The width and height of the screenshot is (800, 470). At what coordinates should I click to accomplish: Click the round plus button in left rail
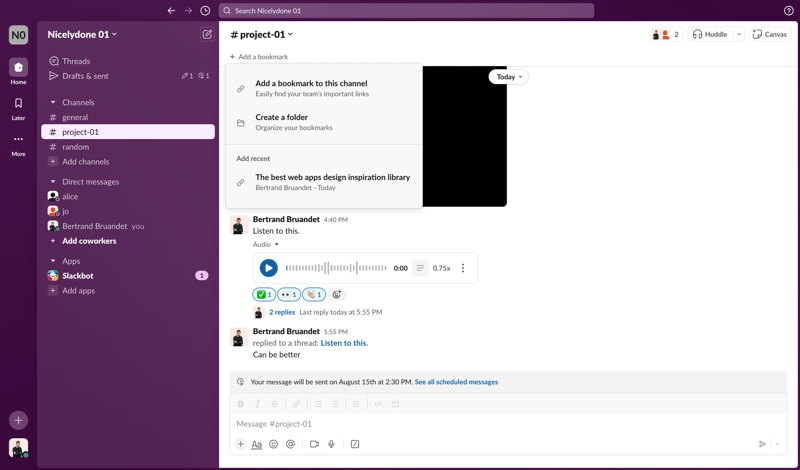tap(18, 420)
